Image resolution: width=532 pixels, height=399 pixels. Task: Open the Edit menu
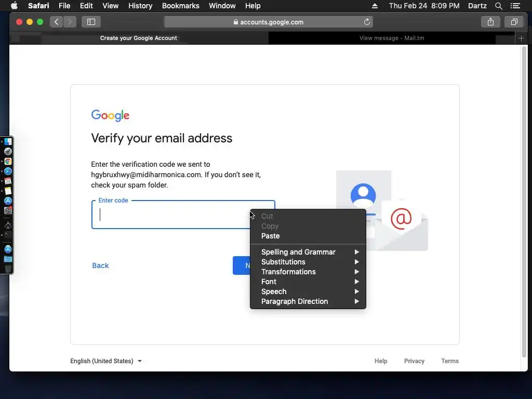[x=86, y=6]
